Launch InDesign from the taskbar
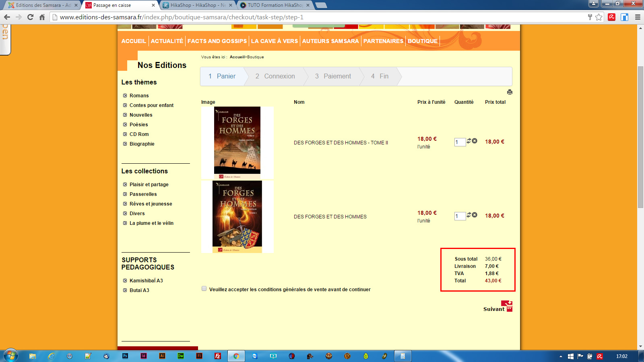644x362 pixels. (x=144, y=356)
